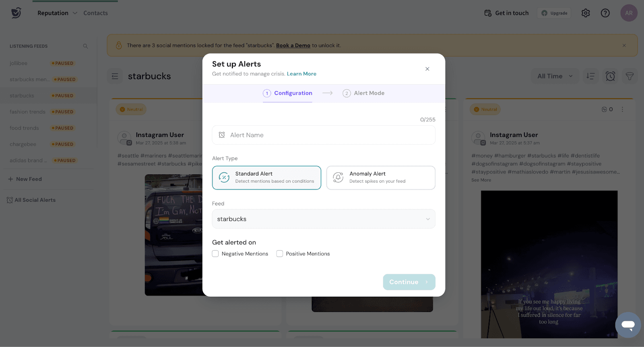The height and width of the screenshot is (347, 644).
Task: Close the Set up Alerts dialog
Action: point(427,69)
